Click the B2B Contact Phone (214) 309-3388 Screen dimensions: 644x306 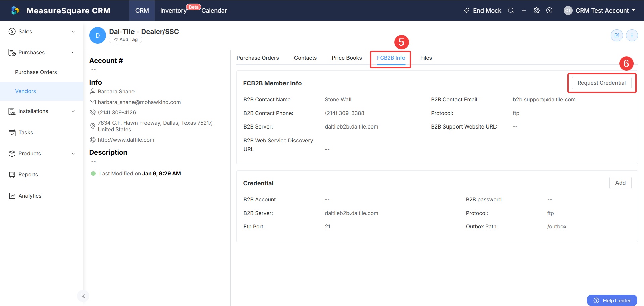344,113
